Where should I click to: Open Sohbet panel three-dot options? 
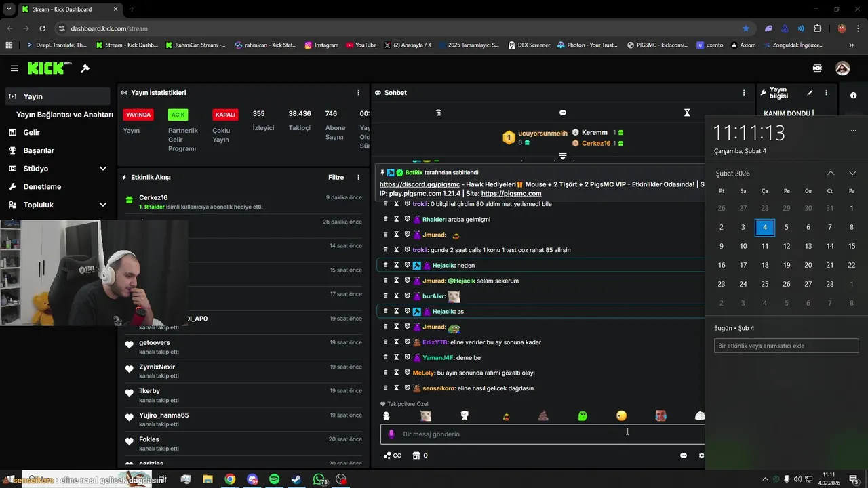coord(744,92)
